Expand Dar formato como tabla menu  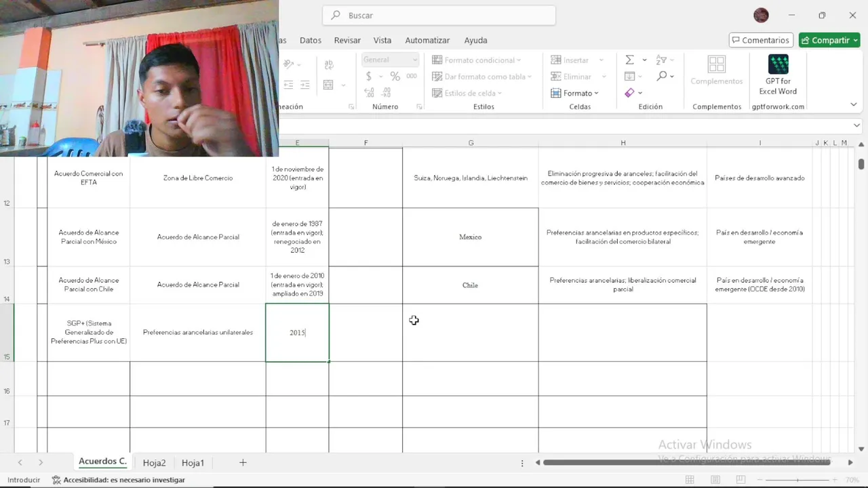[482, 77]
